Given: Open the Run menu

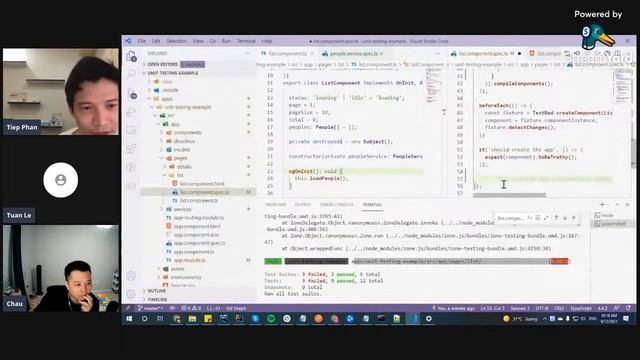Looking at the screenshot, I should click(226, 41).
